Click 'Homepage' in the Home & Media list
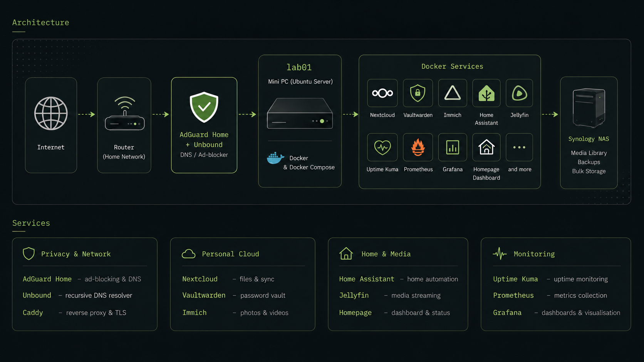Viewport: 644px width, 362px height. pyautogui.click(x=356, y=313)
